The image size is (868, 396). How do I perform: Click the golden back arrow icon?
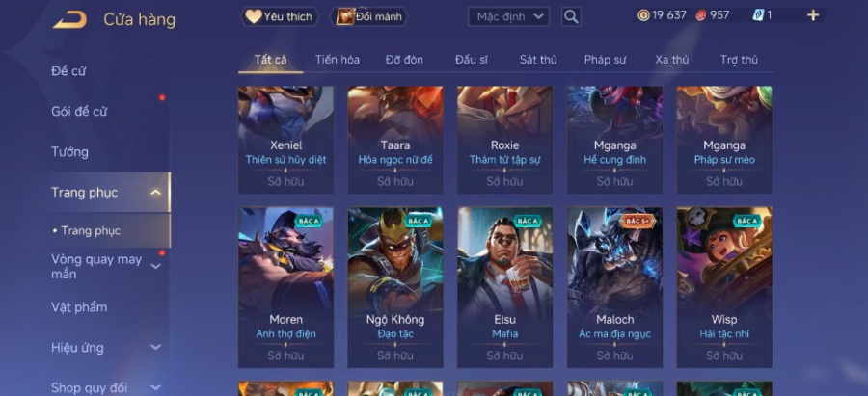(x=69, y=20)
